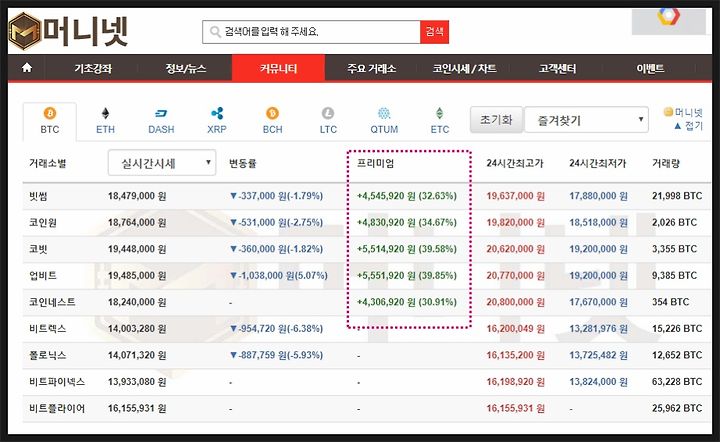Click the 19,448,000 원 price cell
Screen dimensions: 720x442
(x=137, y=249)
